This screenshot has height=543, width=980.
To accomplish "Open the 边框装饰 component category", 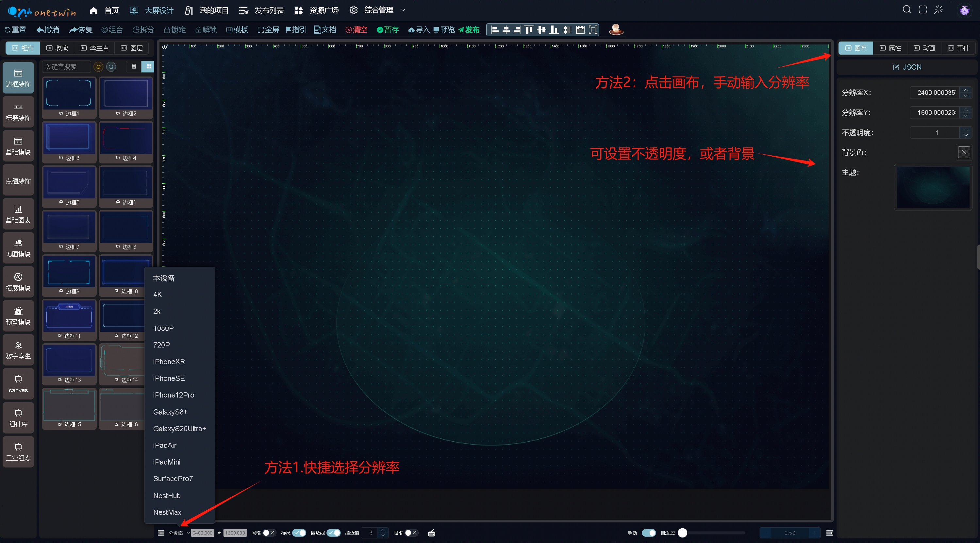I will pyautogui.click(x=18, y=78).
